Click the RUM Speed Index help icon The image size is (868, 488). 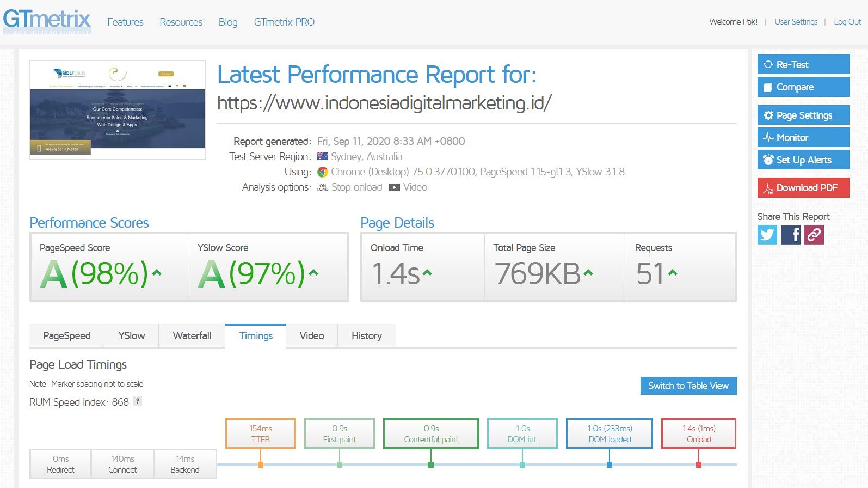click(138, 401)
